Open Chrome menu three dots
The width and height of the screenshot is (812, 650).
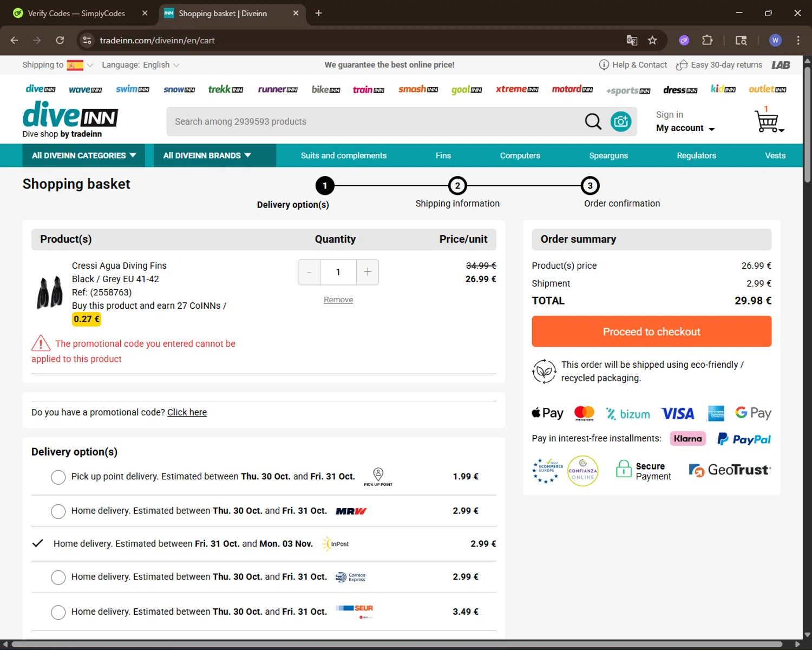pos(798,40)
